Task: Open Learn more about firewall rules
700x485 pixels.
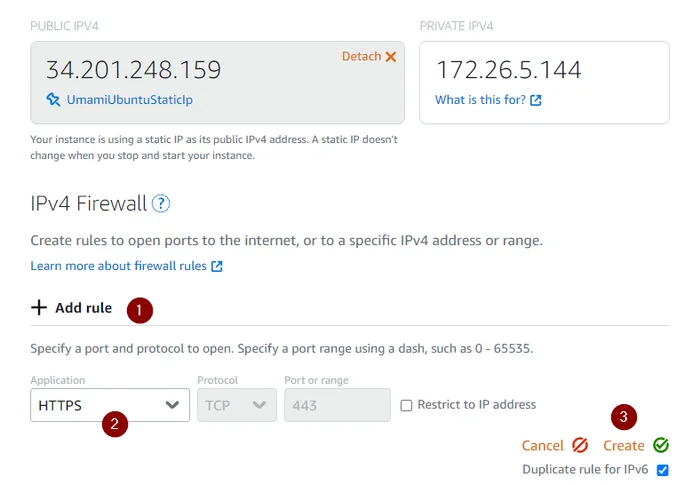Action: tap(118, 266)
